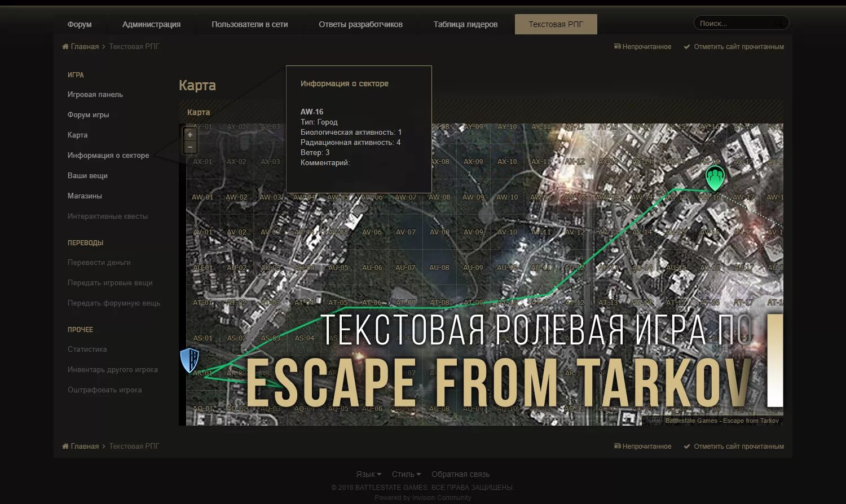This screenshot has width=846, height=504.
Task: Click Powered by Invision Community link
Action: click(x=423, y=498)
